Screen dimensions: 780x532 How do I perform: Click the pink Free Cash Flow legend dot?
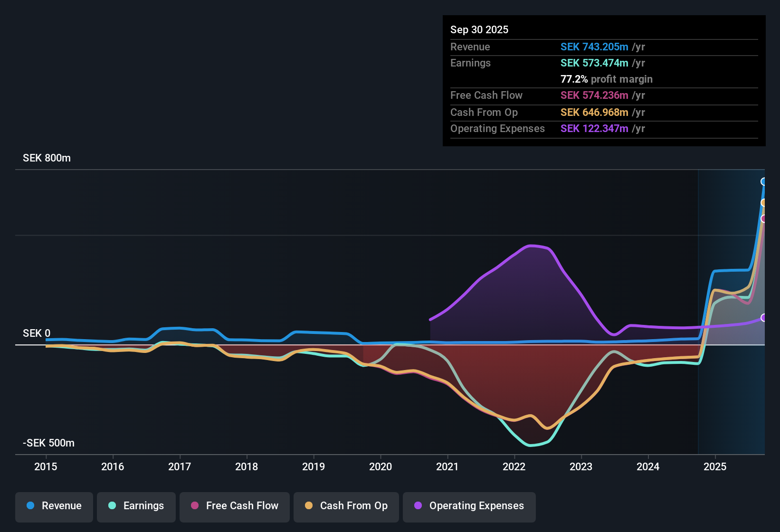coord(194,506)
